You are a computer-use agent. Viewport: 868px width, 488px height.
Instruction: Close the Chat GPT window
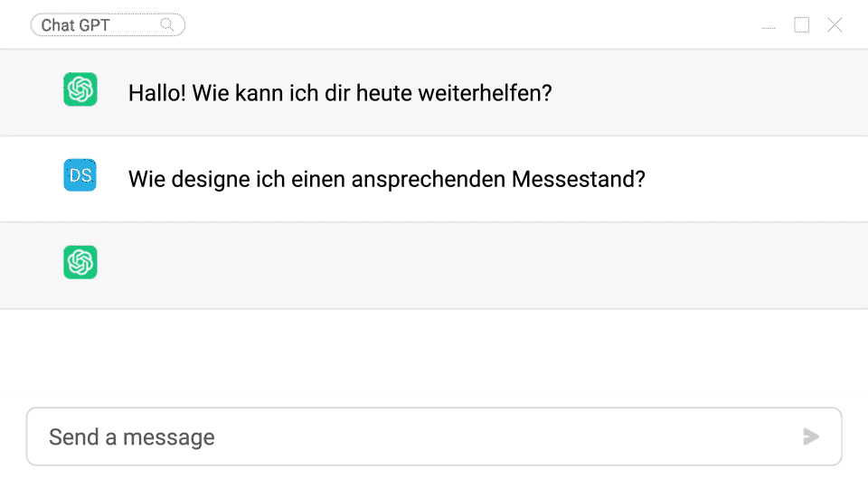pyautogui.click(x=835, y=25)
